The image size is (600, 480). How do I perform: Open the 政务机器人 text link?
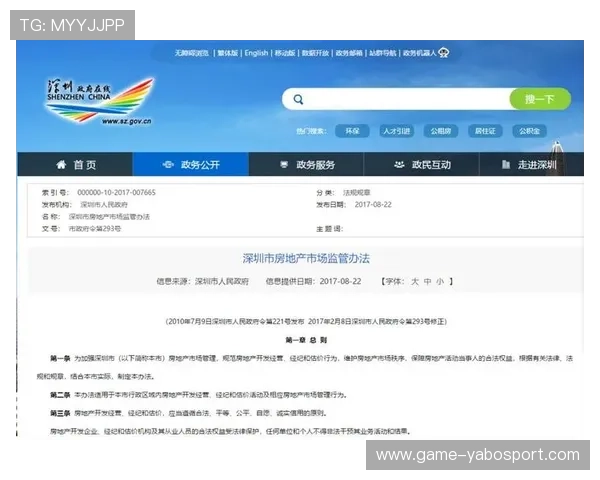419,53
